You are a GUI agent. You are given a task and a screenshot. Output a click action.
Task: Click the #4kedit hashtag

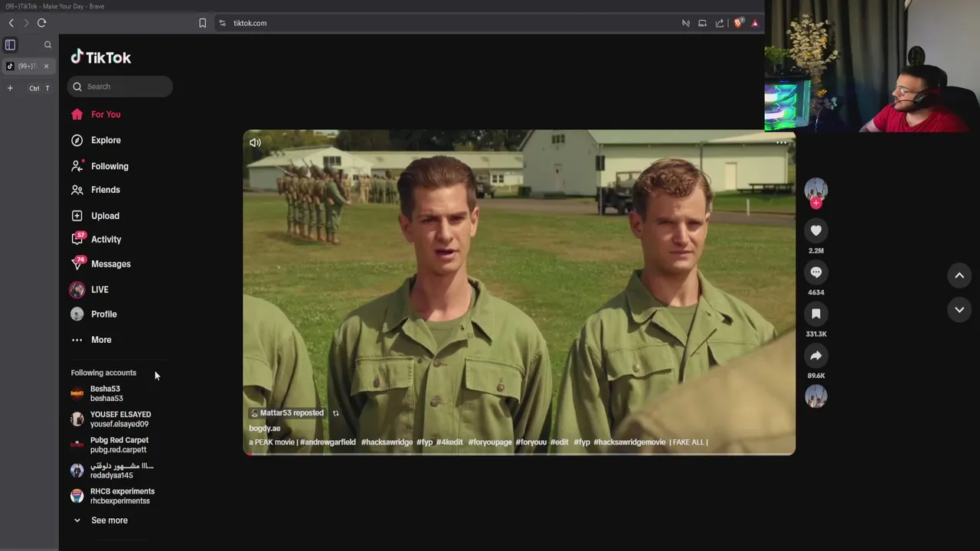click(x=449, y=442)
